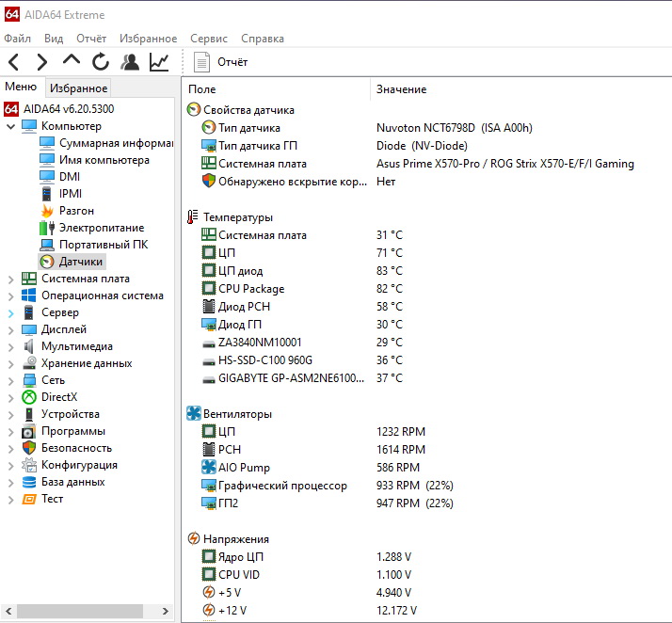Open the Избранное menu in menu bar
The height and width of the screenshot is (623, 672).
pyautogui.click(x=149, y=39)
